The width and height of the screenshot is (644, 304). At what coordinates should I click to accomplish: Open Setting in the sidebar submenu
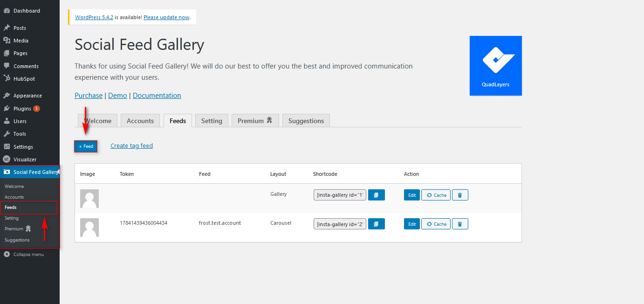click(12, 218)
